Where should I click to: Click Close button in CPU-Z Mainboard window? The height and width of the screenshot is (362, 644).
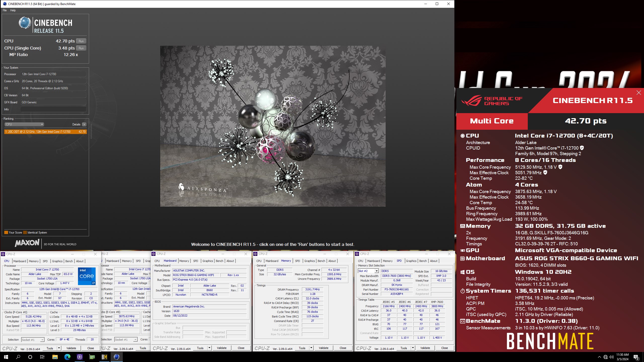241,348
